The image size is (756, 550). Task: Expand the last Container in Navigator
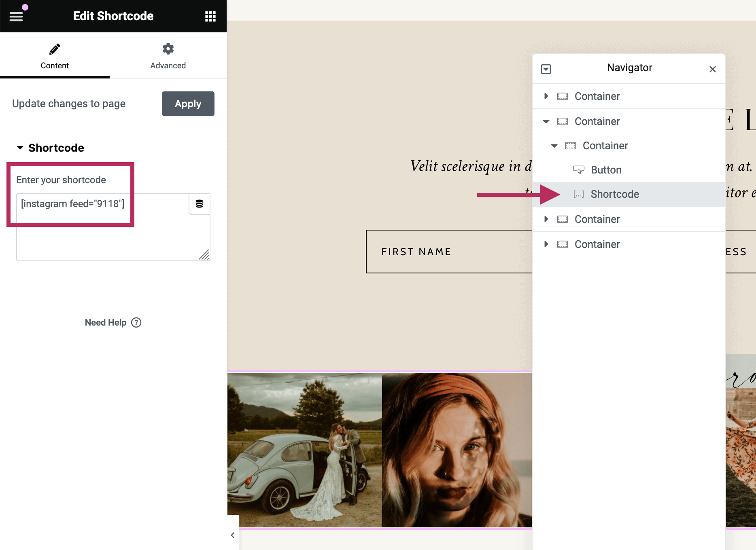pos(546,244)
